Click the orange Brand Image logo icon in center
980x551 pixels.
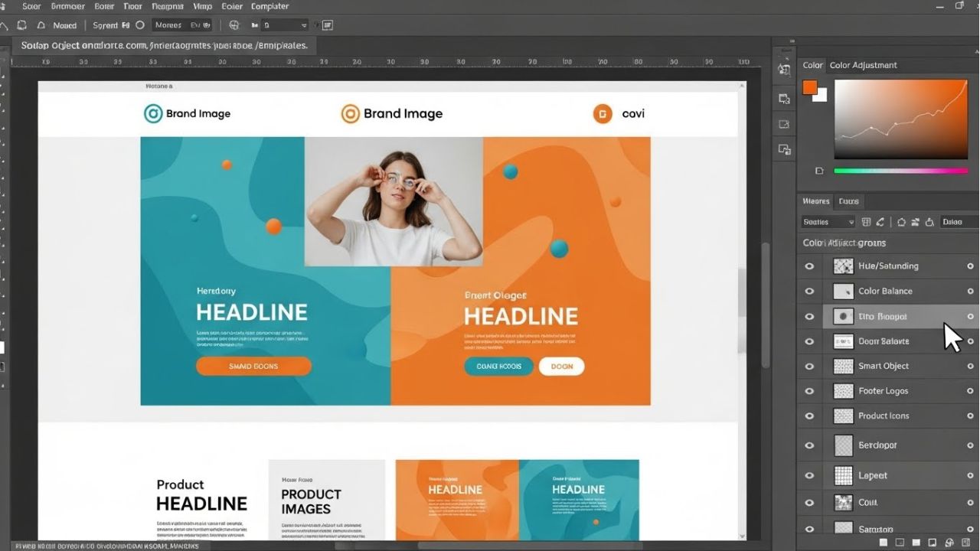pyautogui.click(x=350, y=114)
